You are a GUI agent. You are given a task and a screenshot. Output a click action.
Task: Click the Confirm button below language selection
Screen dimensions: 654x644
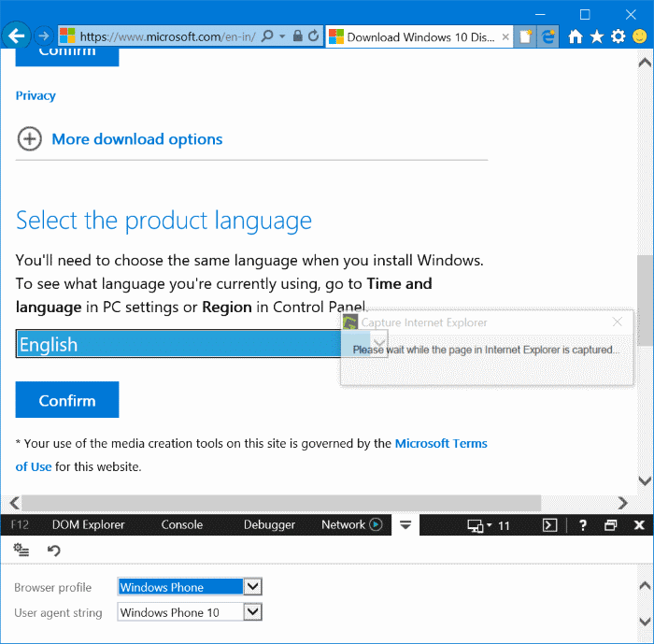point(67,400)
